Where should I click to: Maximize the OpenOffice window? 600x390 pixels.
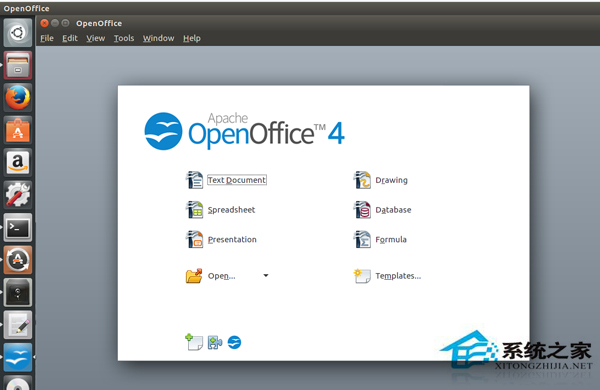pyautogui.click(x=65, y=23)
